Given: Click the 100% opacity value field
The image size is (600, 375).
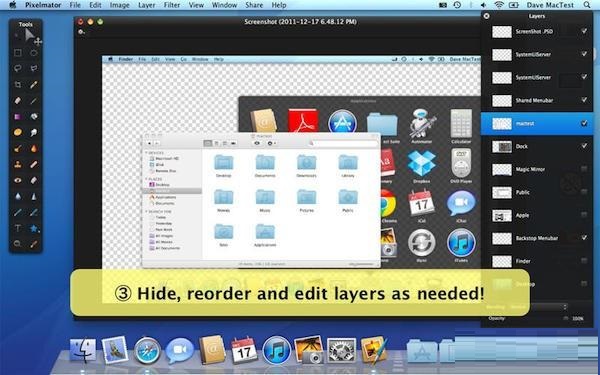Looking at the screenshot, I should coord(578,318).
